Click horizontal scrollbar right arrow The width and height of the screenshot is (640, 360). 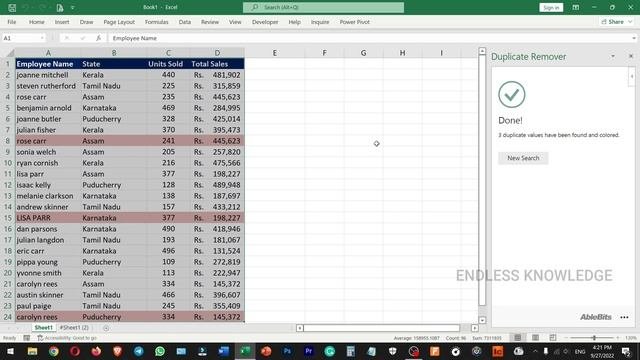pyautogui.click(x=475, y=328)
